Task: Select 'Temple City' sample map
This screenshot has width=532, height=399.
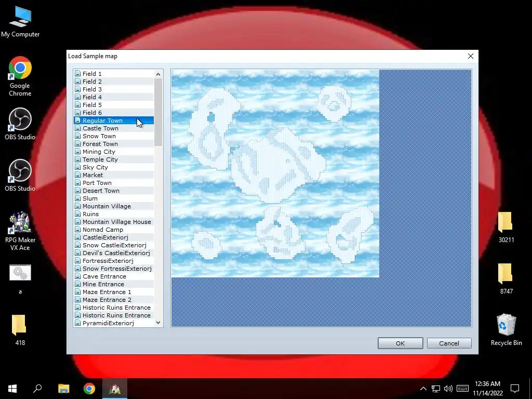Action: pos(114,159)
